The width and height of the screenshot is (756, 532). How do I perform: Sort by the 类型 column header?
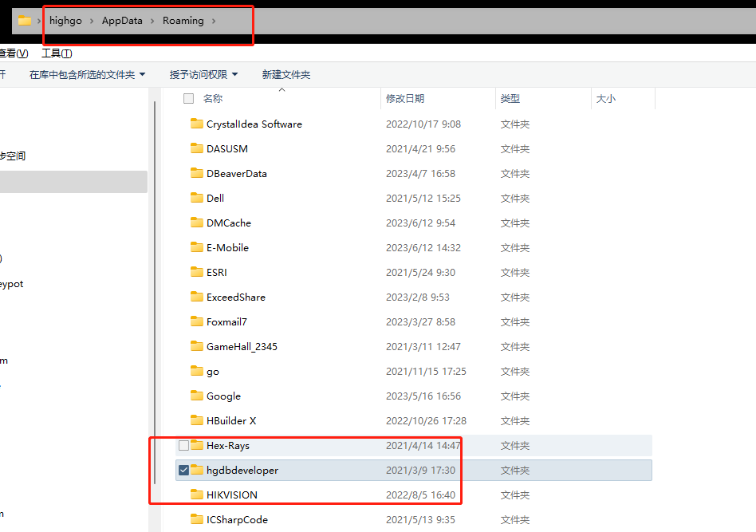click(510, 98)
